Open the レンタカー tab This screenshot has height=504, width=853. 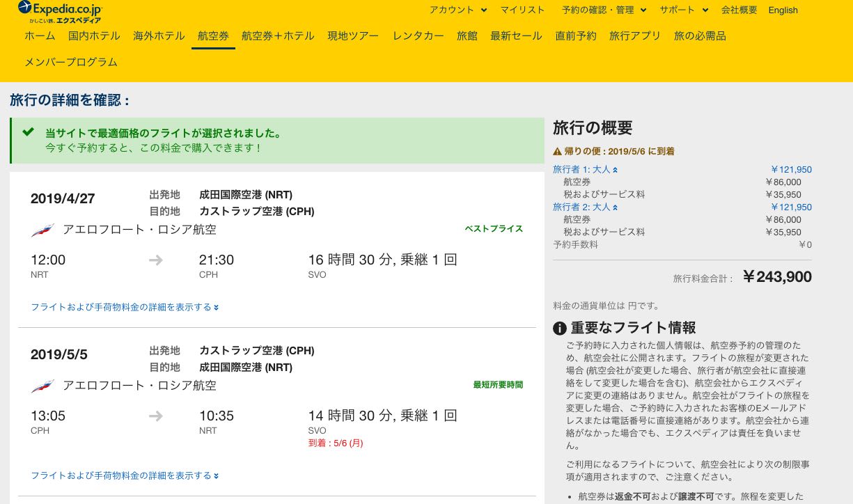click(418, 36)
